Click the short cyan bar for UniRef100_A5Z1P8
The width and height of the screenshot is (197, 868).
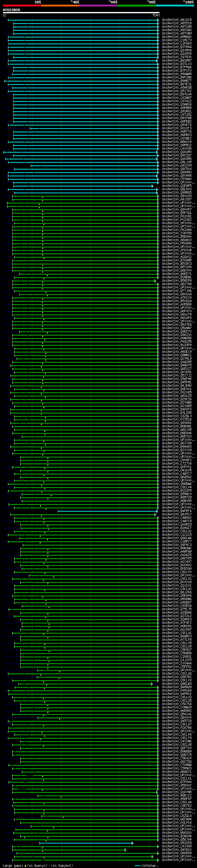(x=86, y=843)
